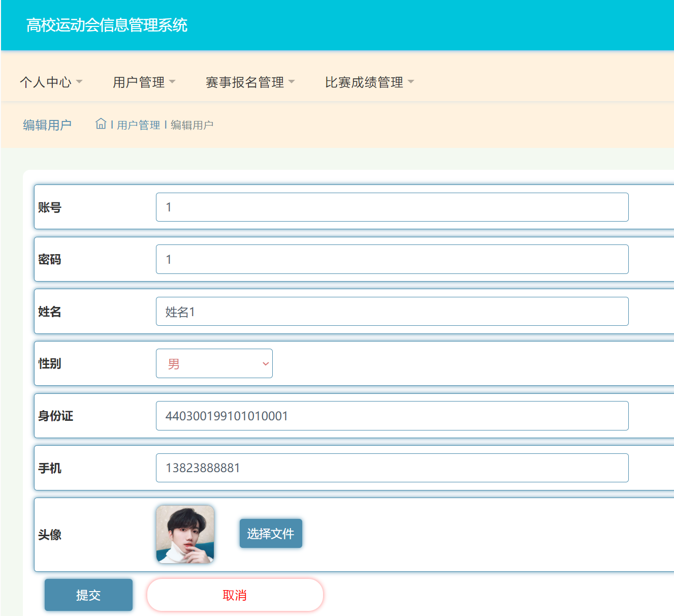Click the 取消 cancel button
Image resolution: width=674 pixels, height=616 pixels.
click(235, 595)
